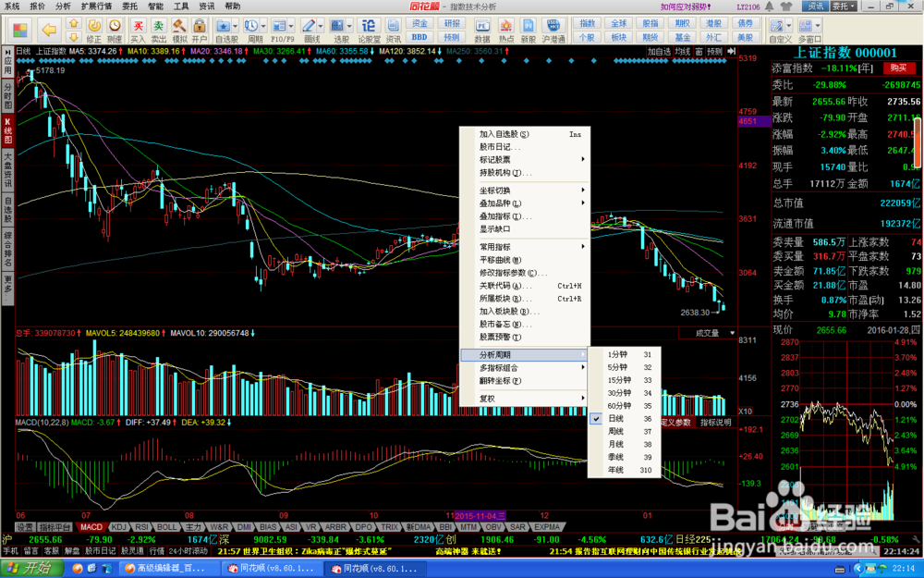Choose 修改指标参数 in context menu
The image size is (924, 578).
point(525,273)
